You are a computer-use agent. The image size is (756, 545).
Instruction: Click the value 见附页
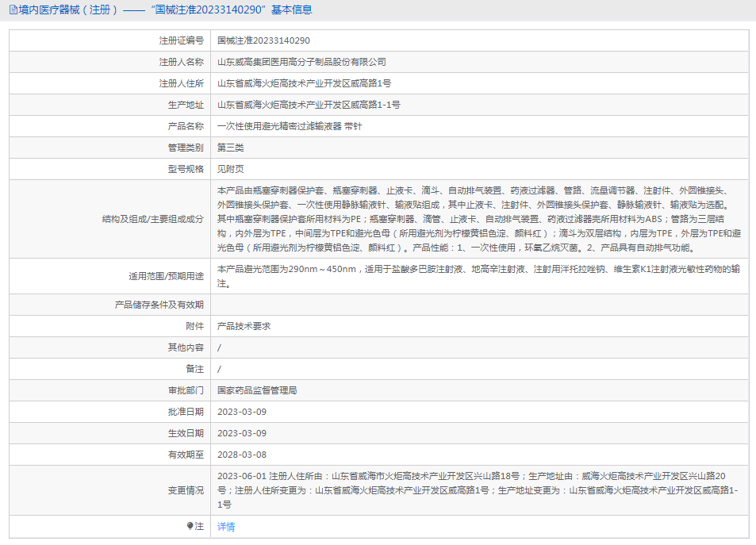point(231,169)
